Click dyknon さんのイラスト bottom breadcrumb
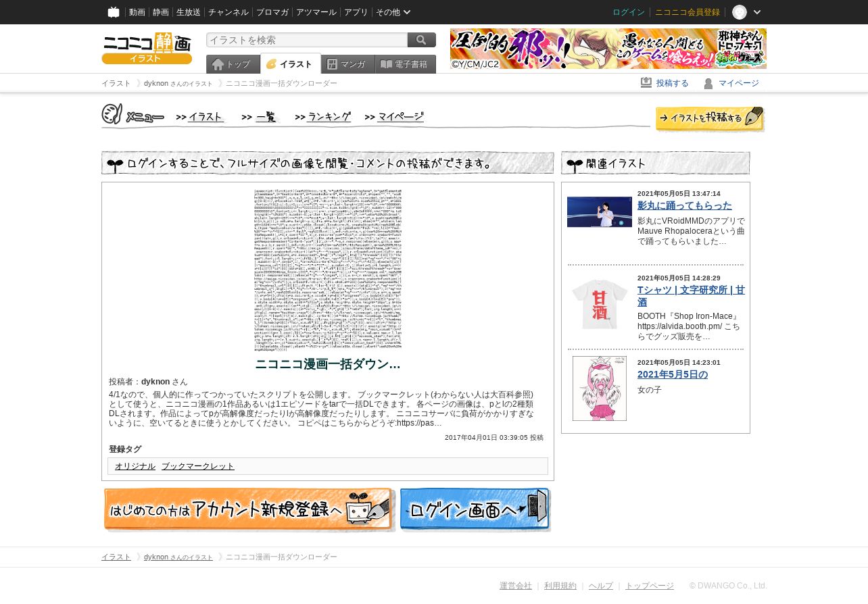 (178, 557)
